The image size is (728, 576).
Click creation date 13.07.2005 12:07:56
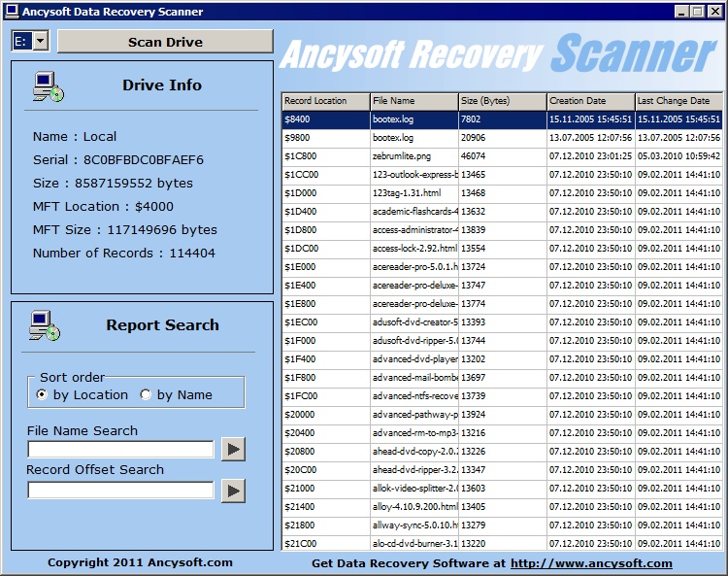point(590,138)
